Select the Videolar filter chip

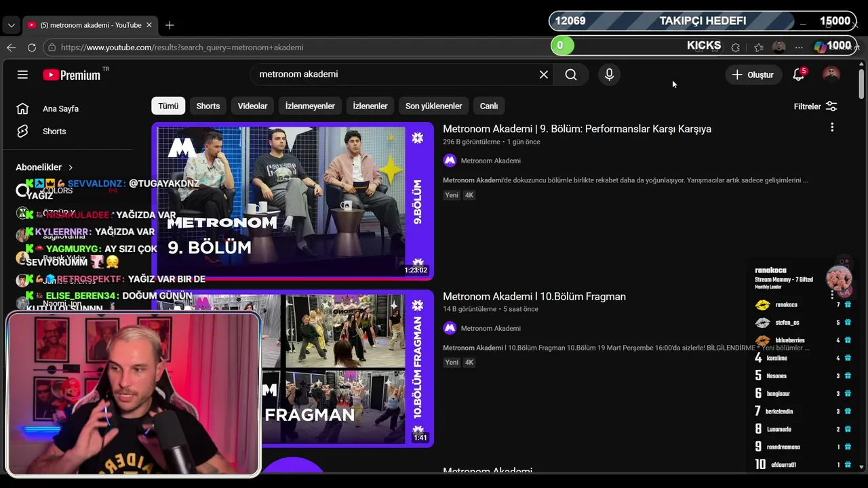click(x=252, y=106)
